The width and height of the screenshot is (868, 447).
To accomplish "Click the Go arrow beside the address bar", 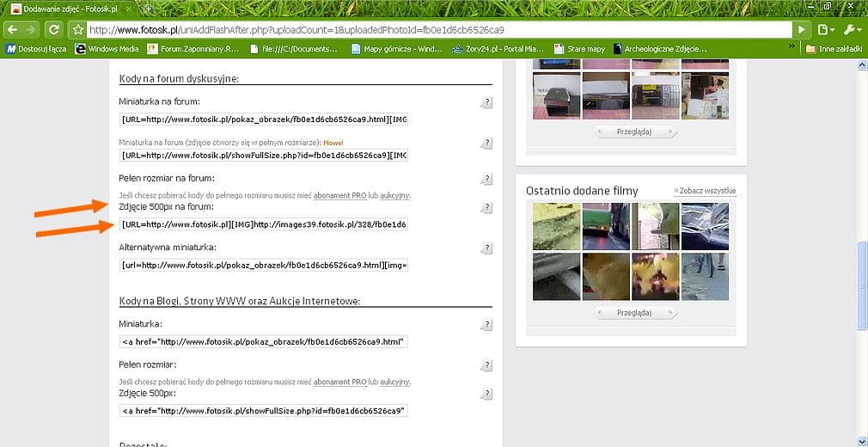I will (802, 30).
